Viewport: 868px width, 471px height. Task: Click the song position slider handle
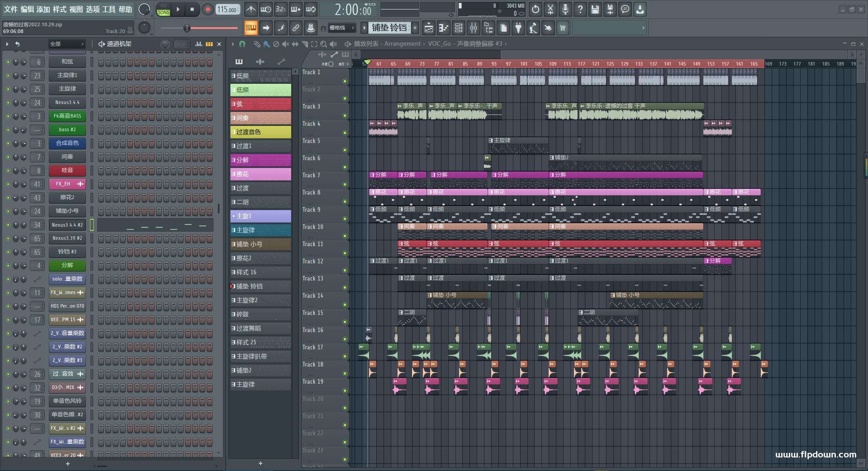pyautogui.click(x=187, y=28)
